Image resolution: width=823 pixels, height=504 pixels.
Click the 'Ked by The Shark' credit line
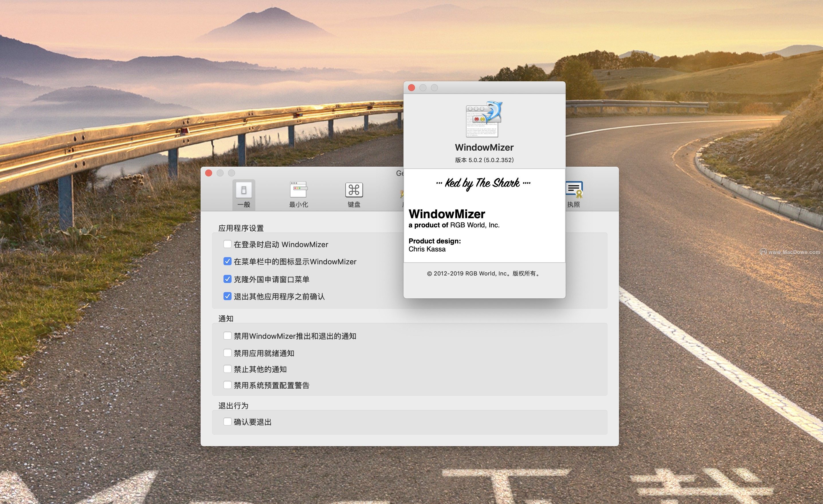coord(483,183)
